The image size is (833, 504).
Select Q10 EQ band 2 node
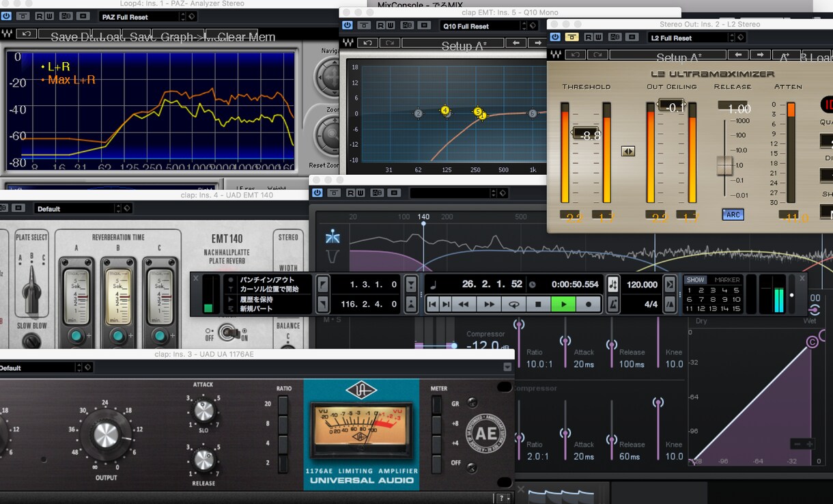(418, 113)
